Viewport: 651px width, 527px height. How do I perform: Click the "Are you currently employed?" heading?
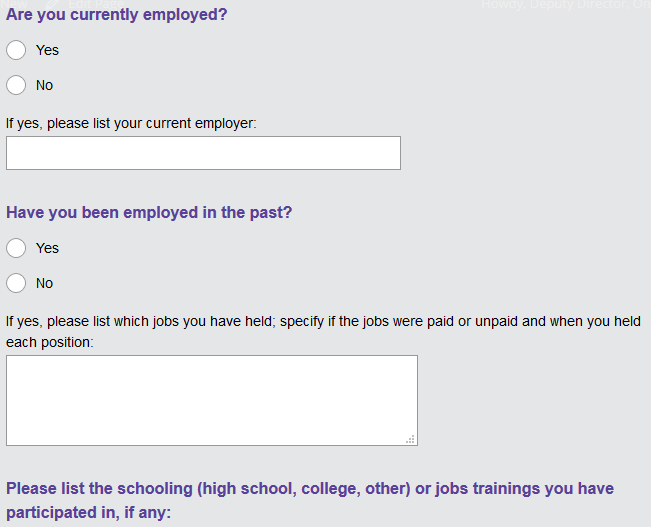(x=117, y=15)
